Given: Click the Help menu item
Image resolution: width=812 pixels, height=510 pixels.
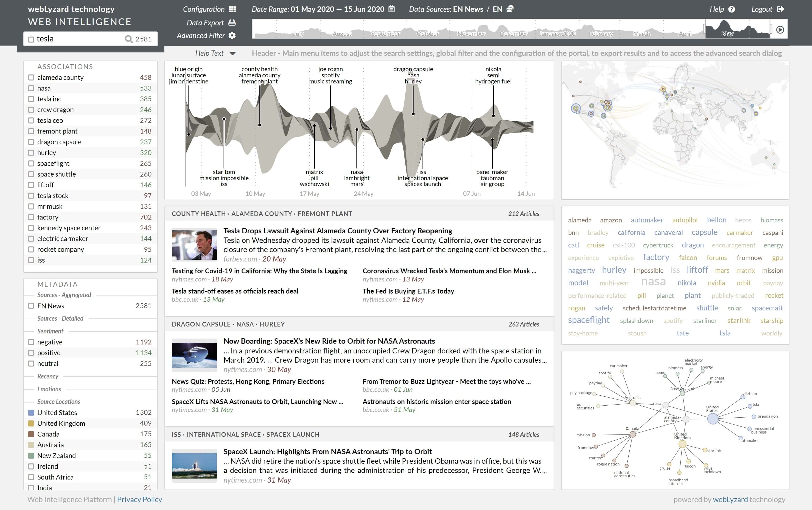Looking at the screenshot, I should point(716,9).
